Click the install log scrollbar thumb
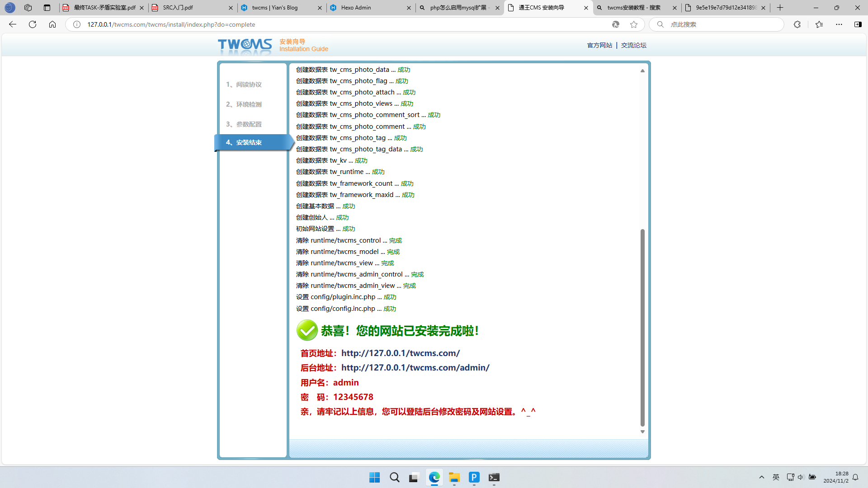This screenshot has height=488, width=868. click(x=642, y=328)
